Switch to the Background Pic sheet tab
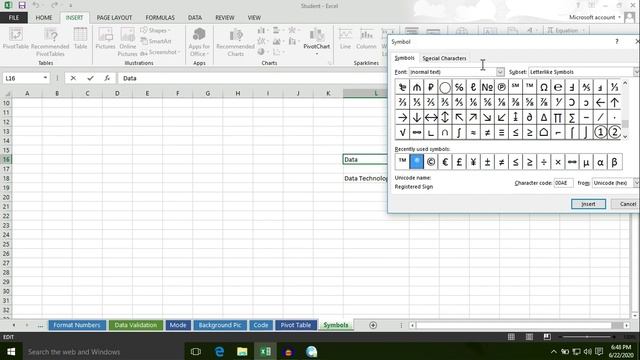640x360 pixels. point(220,325)
